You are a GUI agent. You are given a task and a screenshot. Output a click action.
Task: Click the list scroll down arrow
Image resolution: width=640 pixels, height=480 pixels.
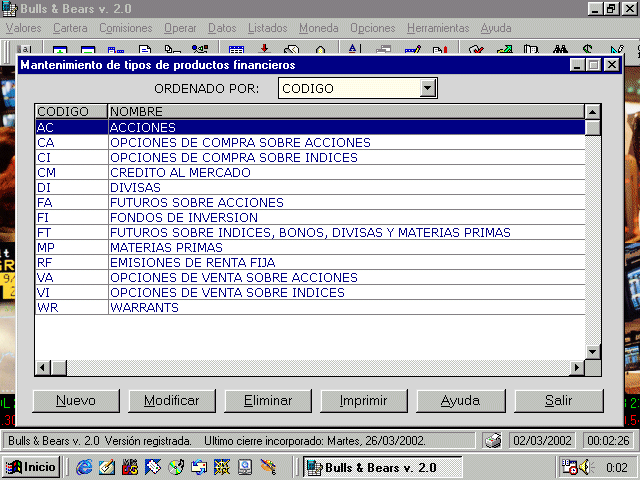pos(592,351)
